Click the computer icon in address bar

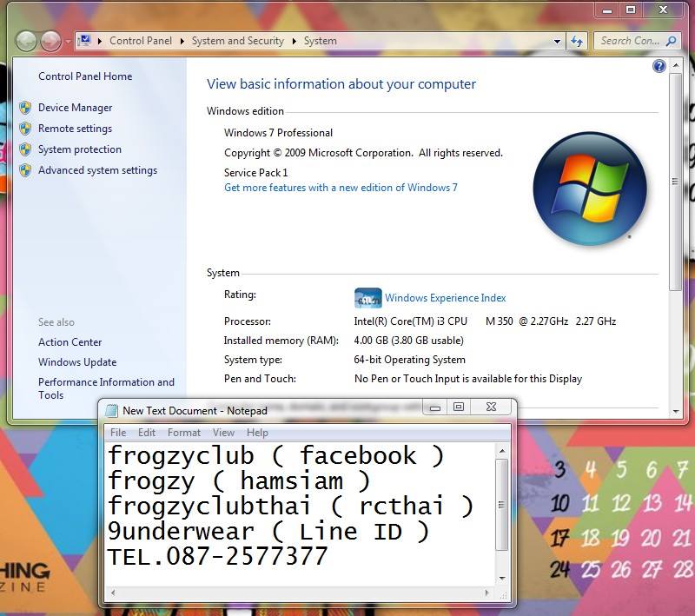click(84, 41)
